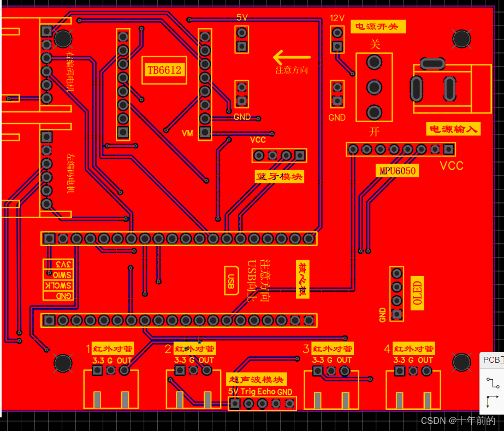Select the 超声波模块 label
This screenshot has width=504, height=431.
[256, 380]
